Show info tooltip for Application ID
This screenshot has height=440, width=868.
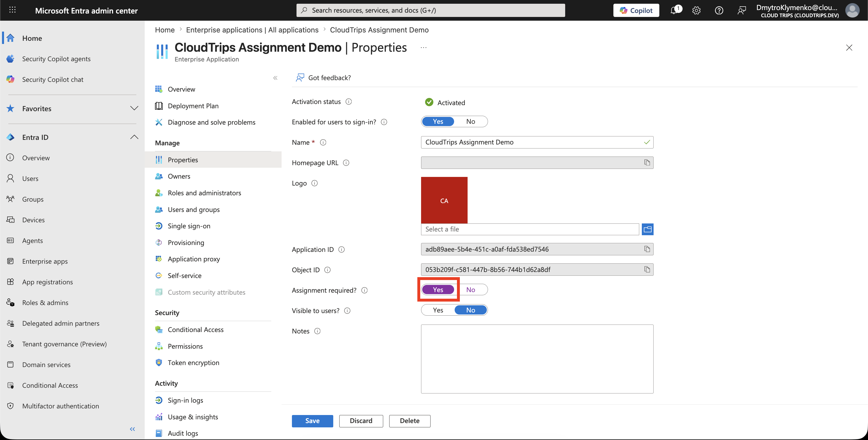coord(341,250)
